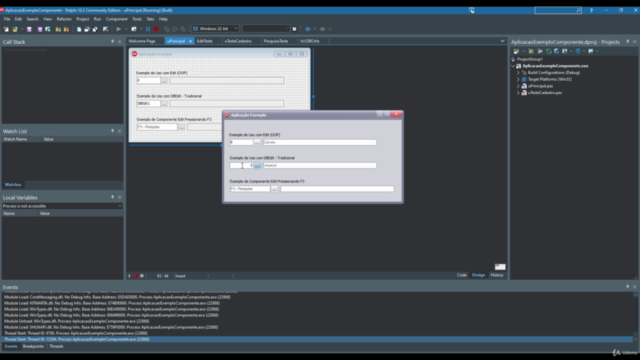Image resolution: width=640 pixels, height=360 pixels.
Task: Click the Add file folder icon in Projects toolbar
Action: pyautogui.click(x=531, y=51)
